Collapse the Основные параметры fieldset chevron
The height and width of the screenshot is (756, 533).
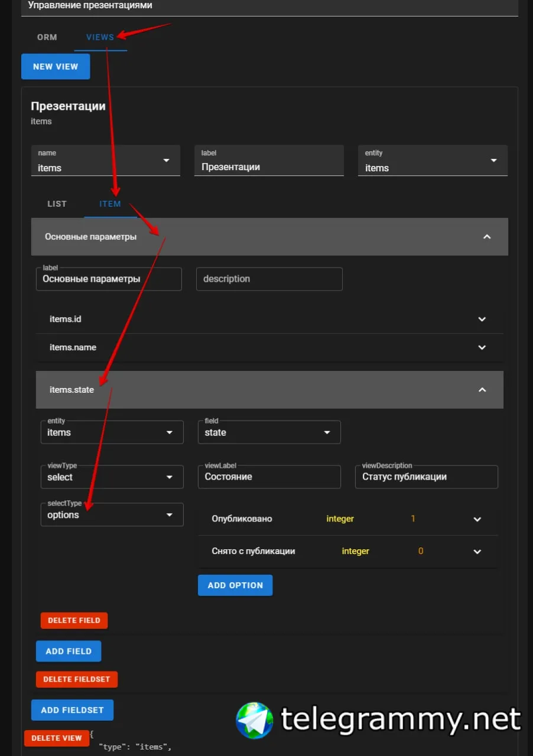tap(487, 237)
